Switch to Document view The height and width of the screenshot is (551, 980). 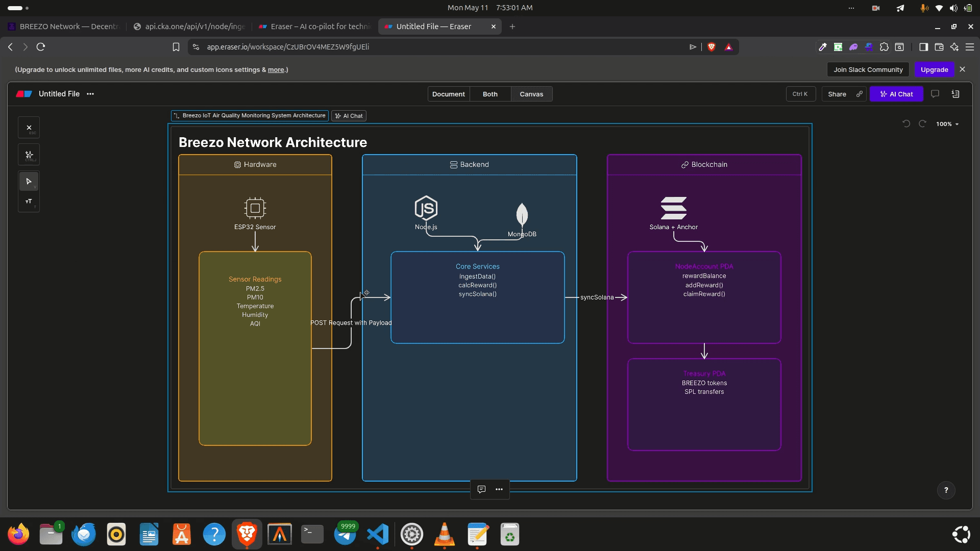point(449,94)
